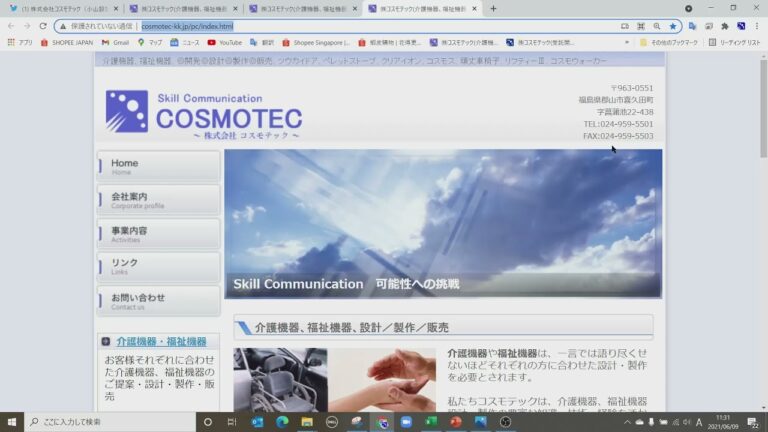Open the Reading List button

click(x=734, y=43)
